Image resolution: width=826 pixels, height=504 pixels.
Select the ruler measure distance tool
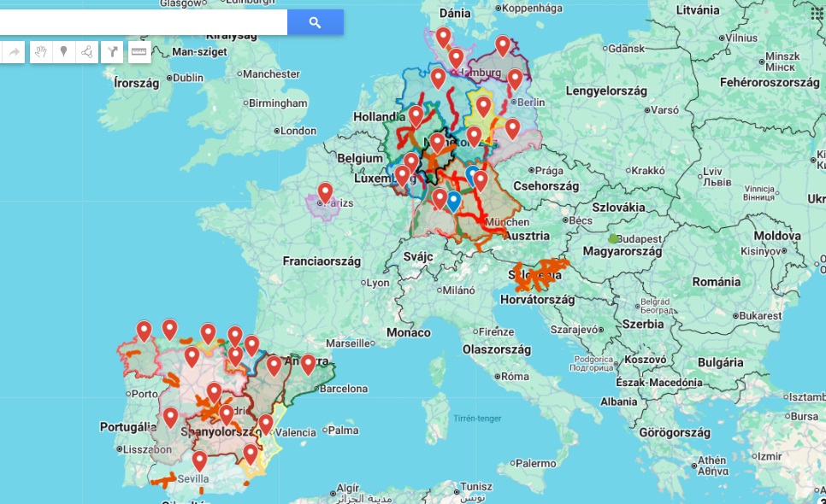pos(139,53)
